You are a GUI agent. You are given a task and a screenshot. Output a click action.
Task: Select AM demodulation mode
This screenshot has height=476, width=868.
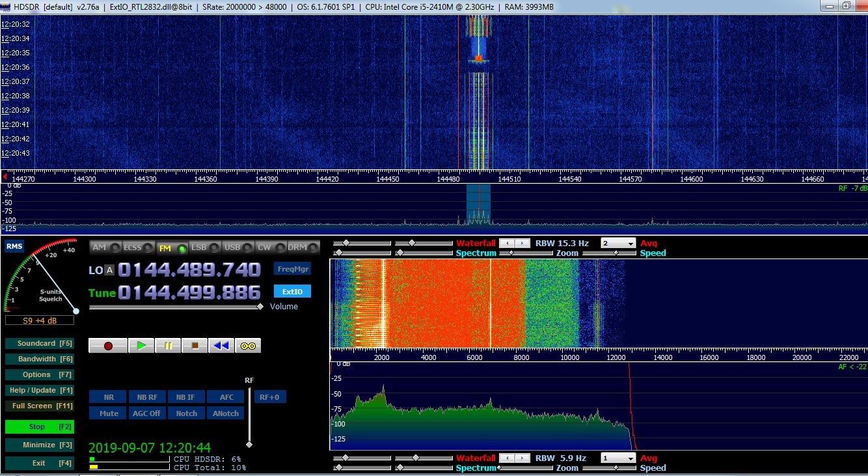click(x=105, y=247)
